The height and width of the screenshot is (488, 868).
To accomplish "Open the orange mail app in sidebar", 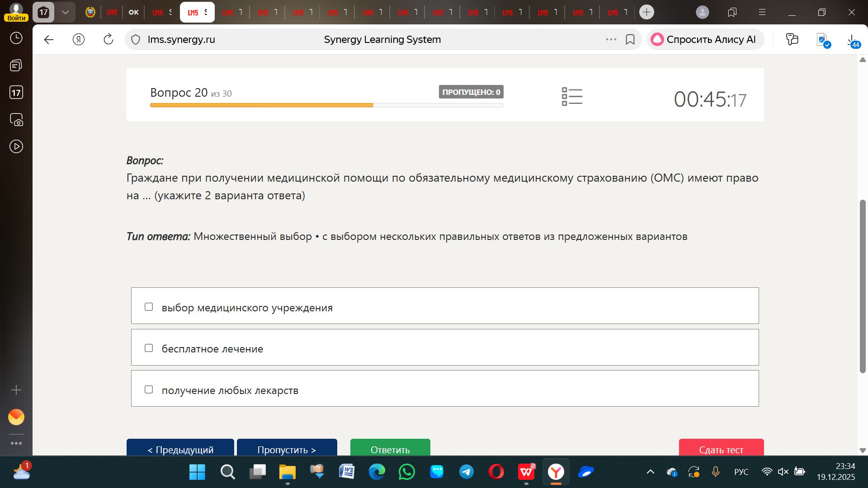I will point(16,417).
